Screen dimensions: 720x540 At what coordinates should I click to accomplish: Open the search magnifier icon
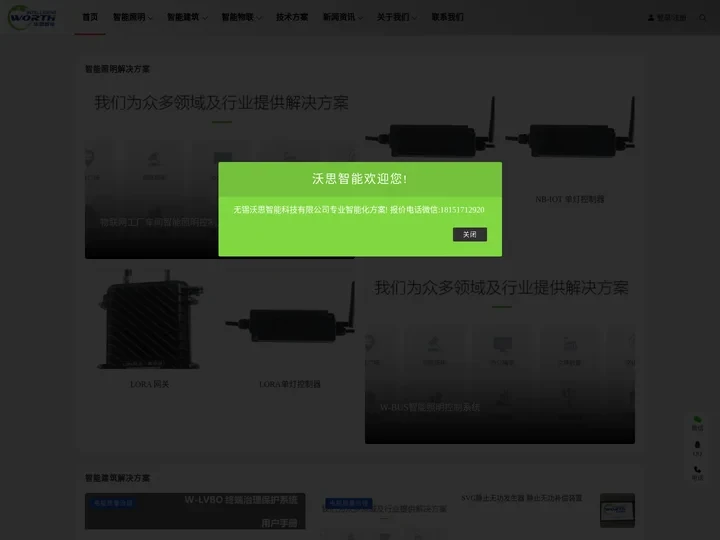click(x=703, y=18)
